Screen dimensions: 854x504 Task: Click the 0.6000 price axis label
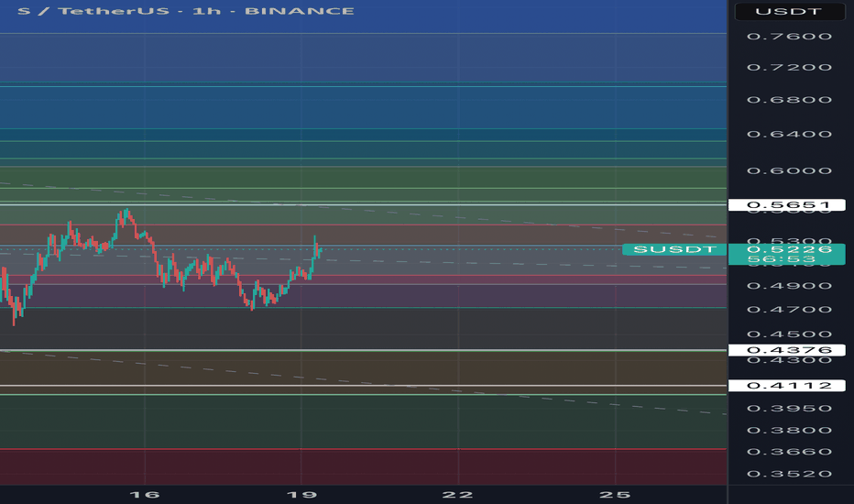click(789, 170)
